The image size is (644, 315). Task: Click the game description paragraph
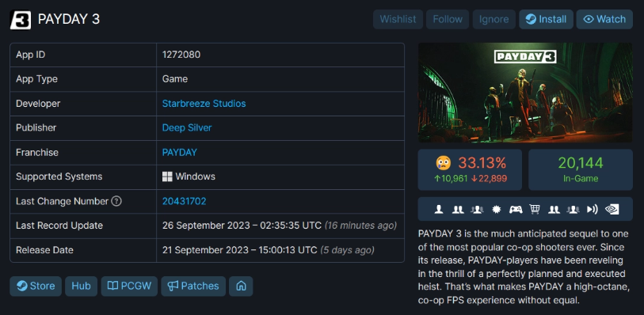[524, 267]
